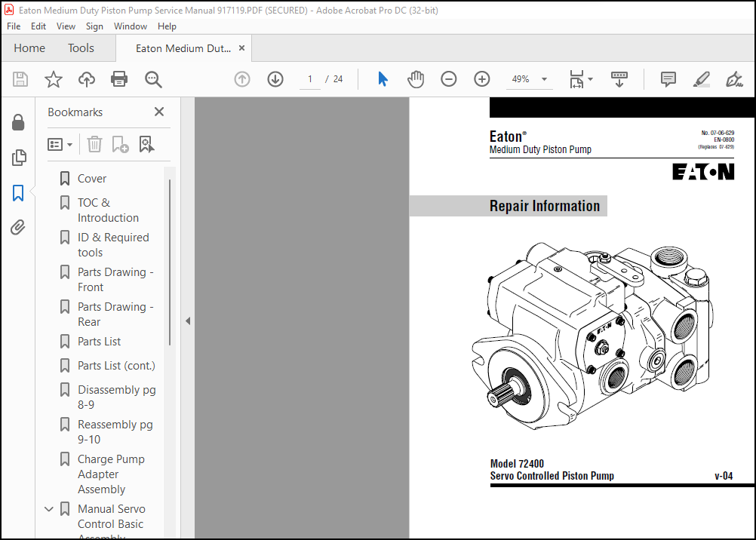
Task: Open the Attachments paperclip panel
Action: (x=18, y=228)
